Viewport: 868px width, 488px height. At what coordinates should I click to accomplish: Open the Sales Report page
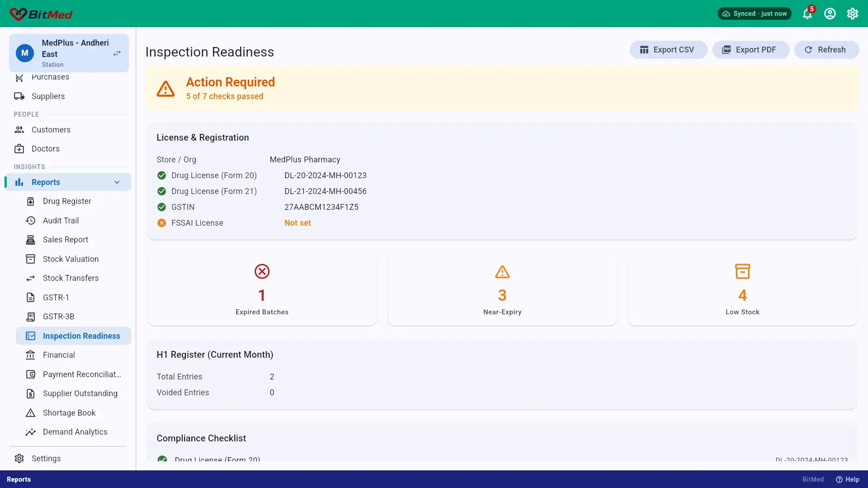[73, 240]
